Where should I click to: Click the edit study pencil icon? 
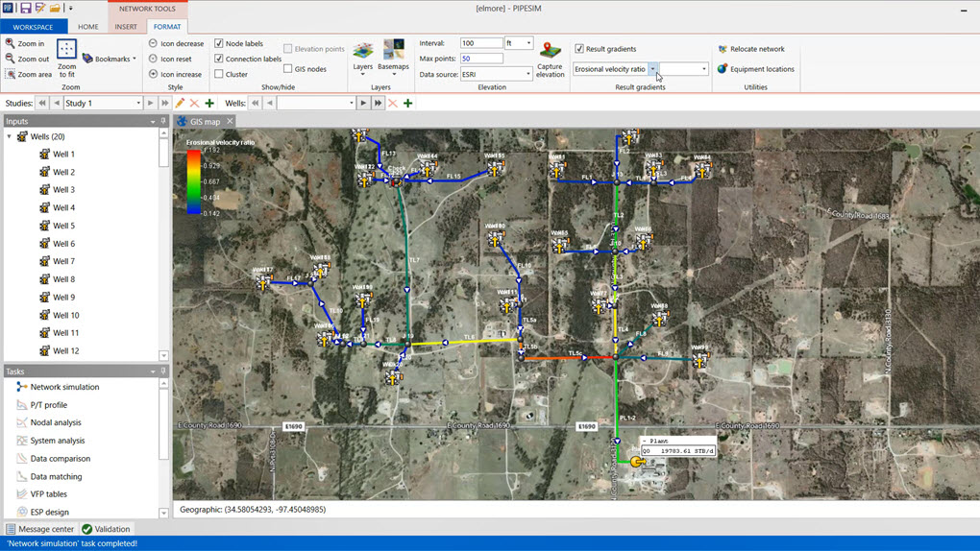pos(180,103)
